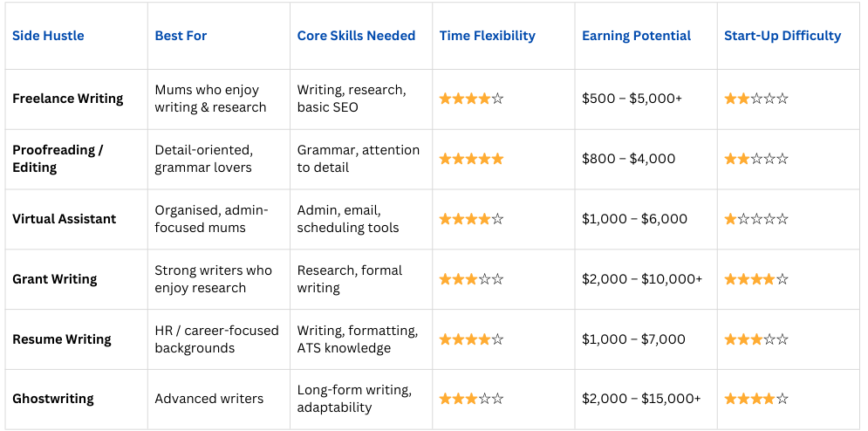Click Grant Writing time flexibility stars
The width and height of the screenshot is (868, 431).
(x=471, y=279)
